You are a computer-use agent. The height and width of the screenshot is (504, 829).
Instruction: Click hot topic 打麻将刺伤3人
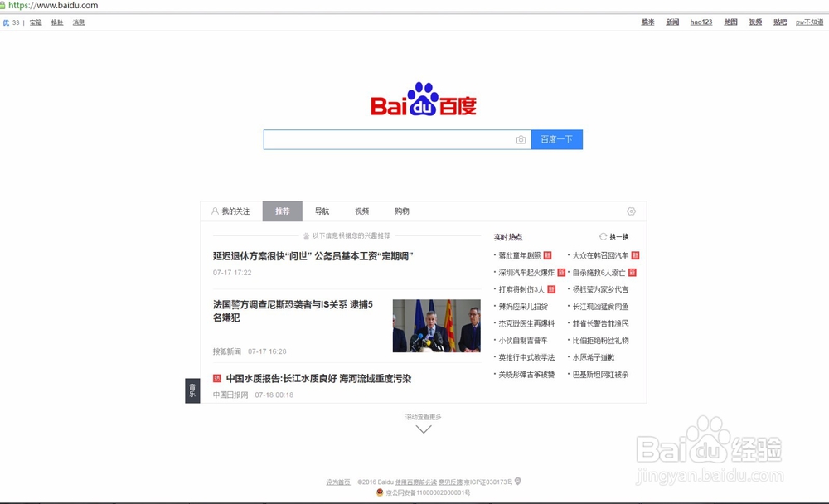pos(521,289)
